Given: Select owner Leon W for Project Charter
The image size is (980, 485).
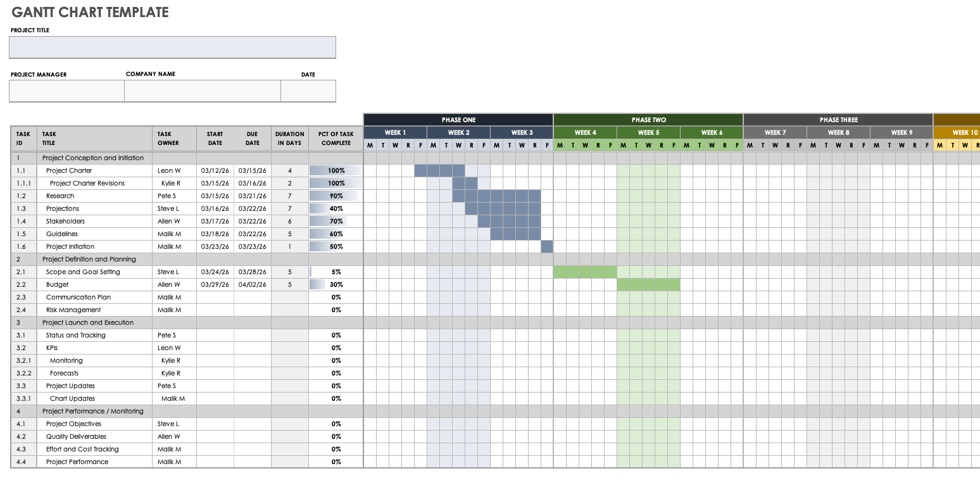Looking at the screenshot, I should tap(169, 170).
